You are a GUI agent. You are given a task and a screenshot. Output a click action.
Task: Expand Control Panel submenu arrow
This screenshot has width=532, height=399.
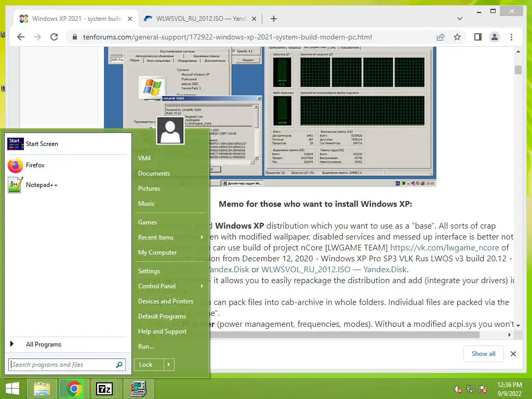(202, 286)
